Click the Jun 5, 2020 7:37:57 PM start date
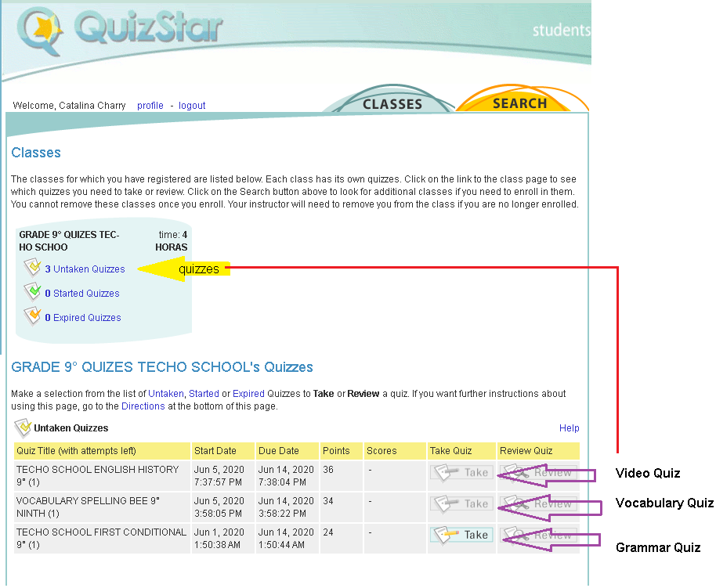 pos(219,476)
